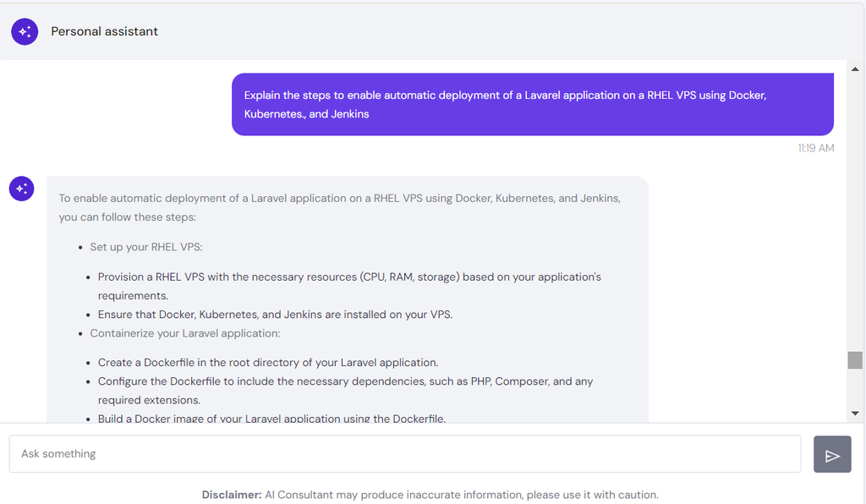Click the scrollbar down arrow
Screen dimensions: 866x504
pos(855,413)
